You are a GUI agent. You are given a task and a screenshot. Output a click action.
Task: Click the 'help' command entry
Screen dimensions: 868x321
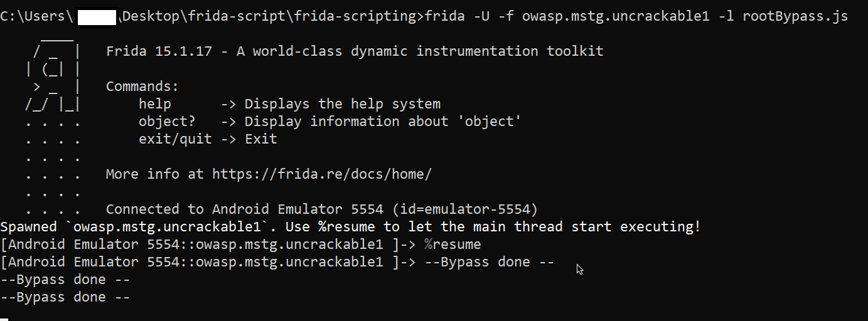154,103
